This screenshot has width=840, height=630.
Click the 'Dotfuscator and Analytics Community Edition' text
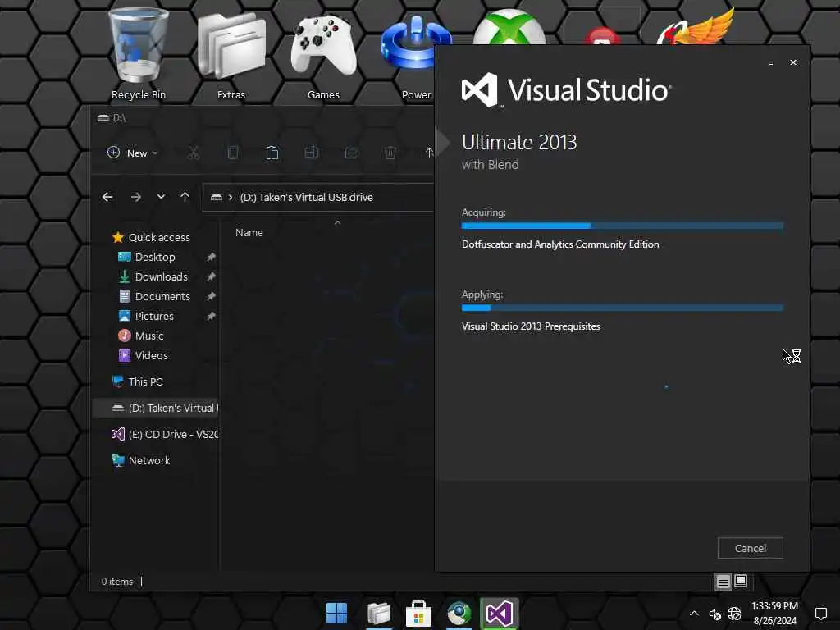click(x=559, y=244)
